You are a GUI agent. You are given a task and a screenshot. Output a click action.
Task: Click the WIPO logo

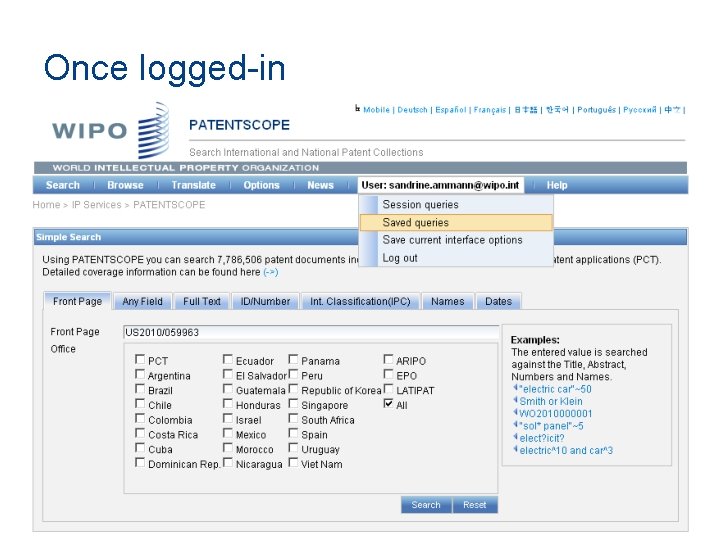point(111,130)
